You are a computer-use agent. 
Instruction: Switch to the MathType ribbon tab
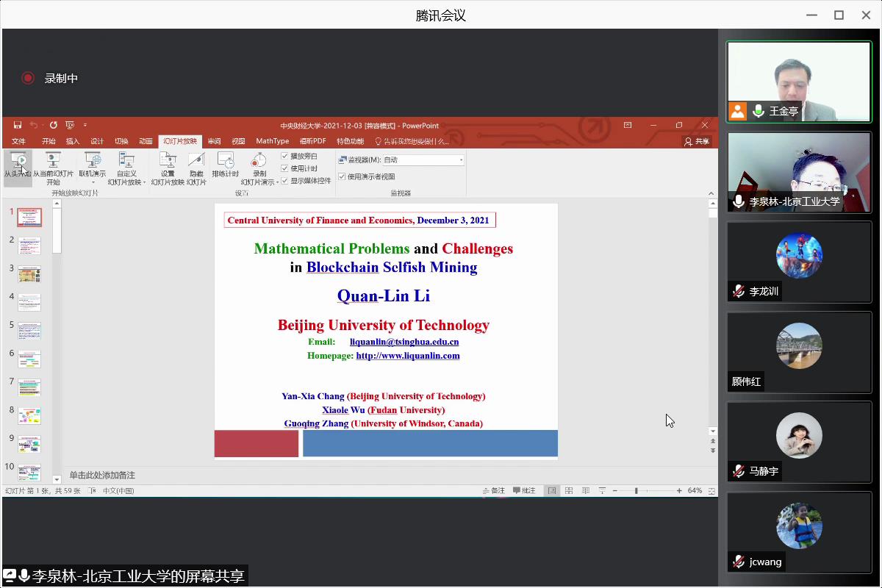[x=272, y=141]
